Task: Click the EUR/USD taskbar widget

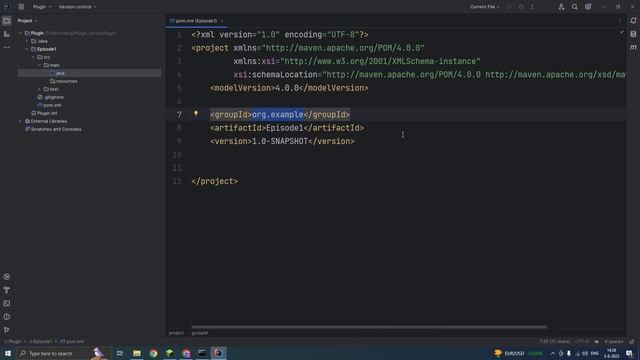Action: 518,353
